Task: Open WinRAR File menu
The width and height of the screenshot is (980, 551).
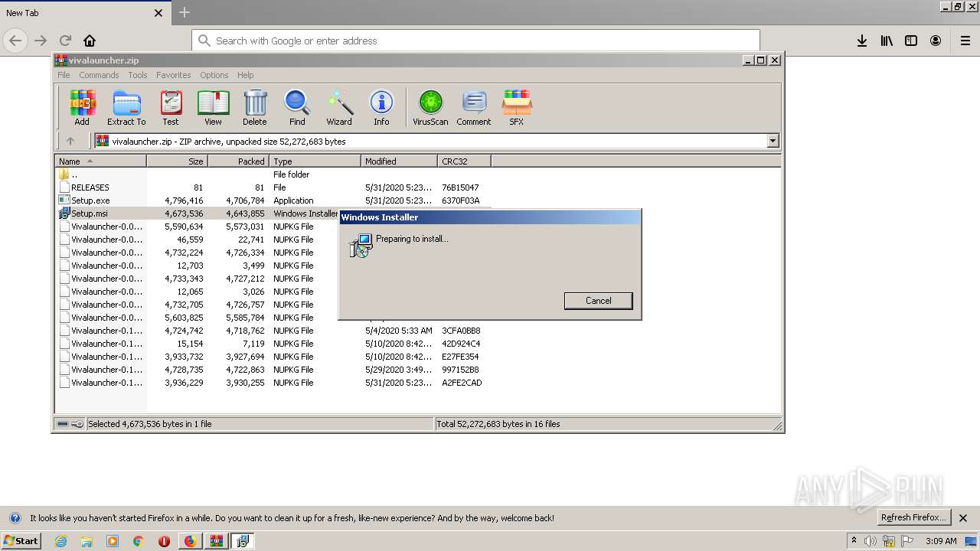Action: tap(64, 75)
